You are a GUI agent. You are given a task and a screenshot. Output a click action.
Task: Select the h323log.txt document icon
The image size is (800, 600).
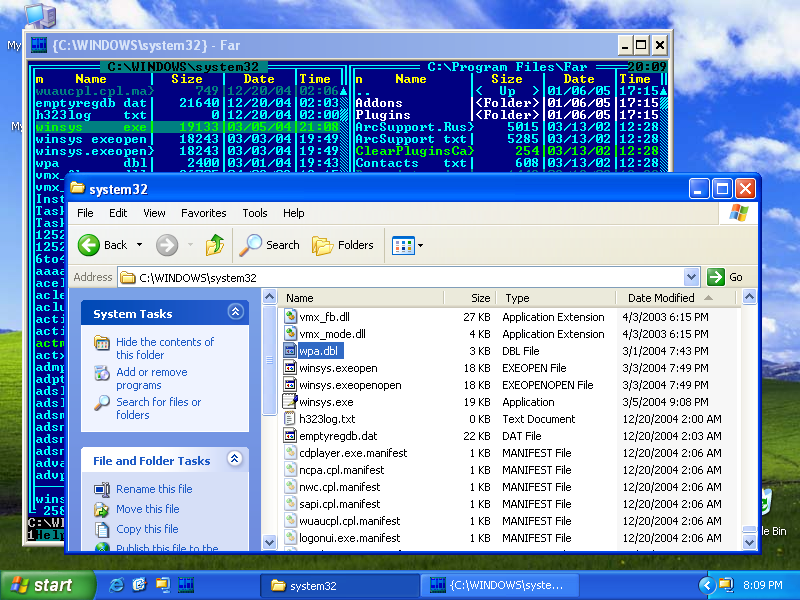(290, 419)
